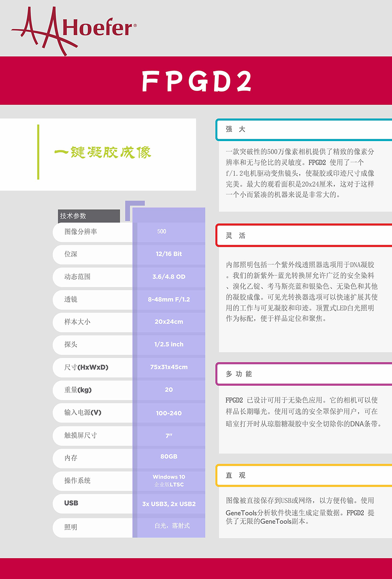This screenshot has width=392, height=579.
Task: Select the 动态范围 row label
Action: tap(77, 277)
